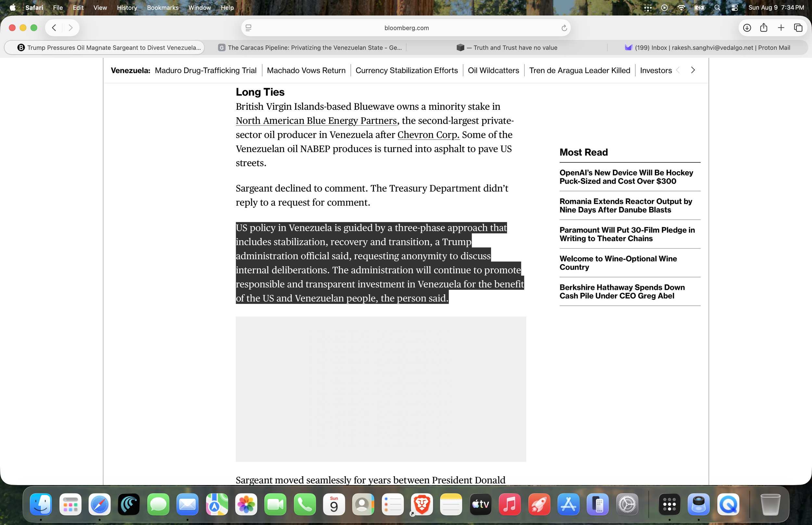Screen dimensions: 812x525
Task: Show Wi-Fi status in the menu bar
Action: [x=681, y=7]
